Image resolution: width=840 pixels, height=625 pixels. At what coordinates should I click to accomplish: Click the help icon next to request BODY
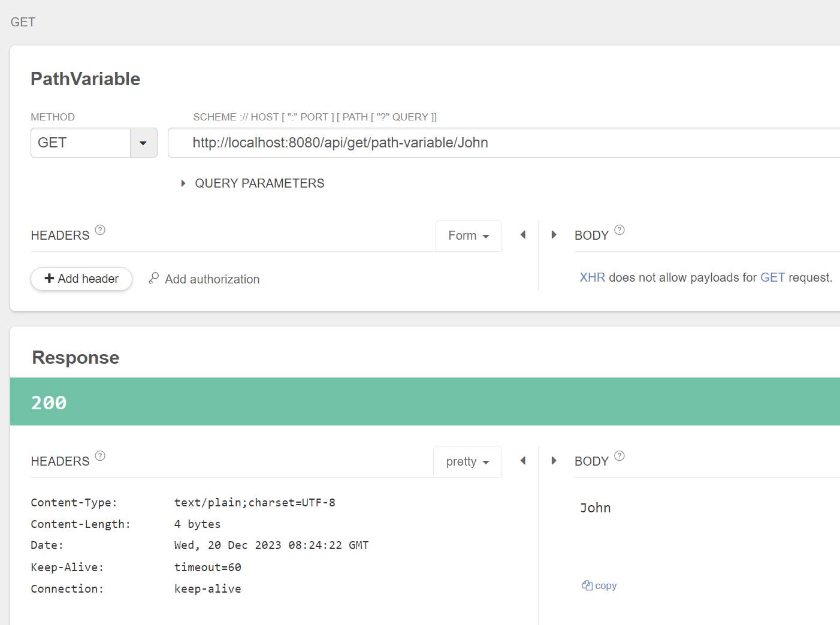pyautogui.click(x=620, y=230)
